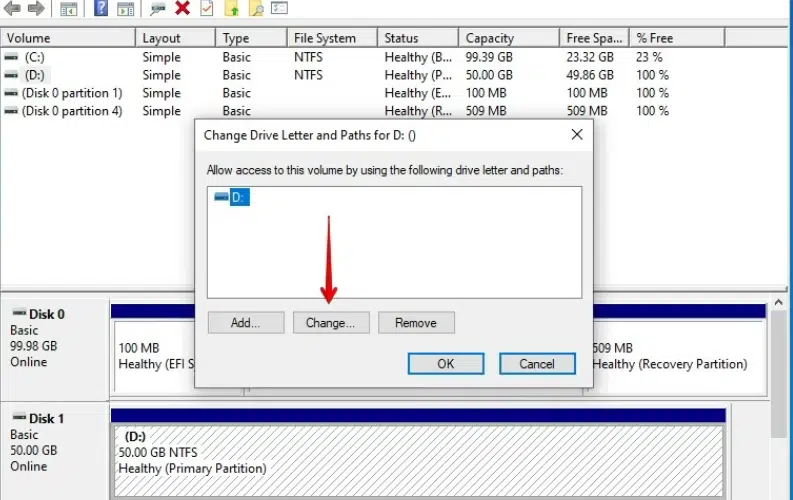Select the D: entry in the dialog list
This screenshot has width=793, height=500.
[238, 198]
